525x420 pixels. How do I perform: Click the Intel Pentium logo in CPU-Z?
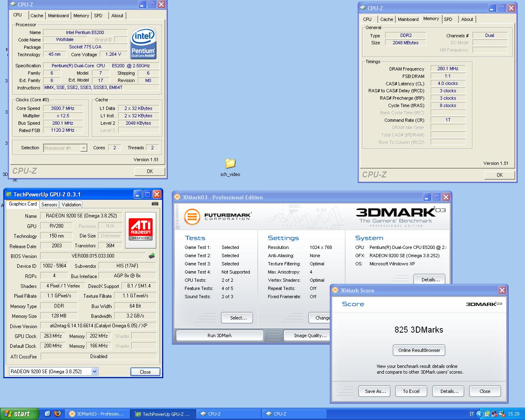pyautogui.click(x=143, y=43)
